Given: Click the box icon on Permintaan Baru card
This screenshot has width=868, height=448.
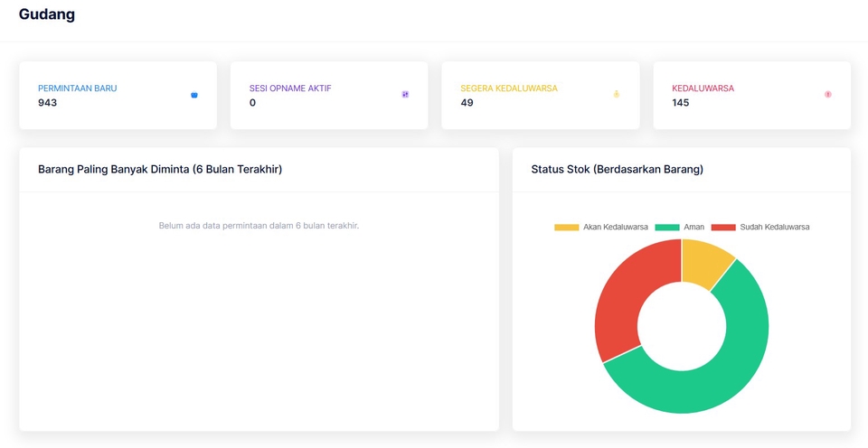Looking at the screenshot, I should tap(194, 95).
